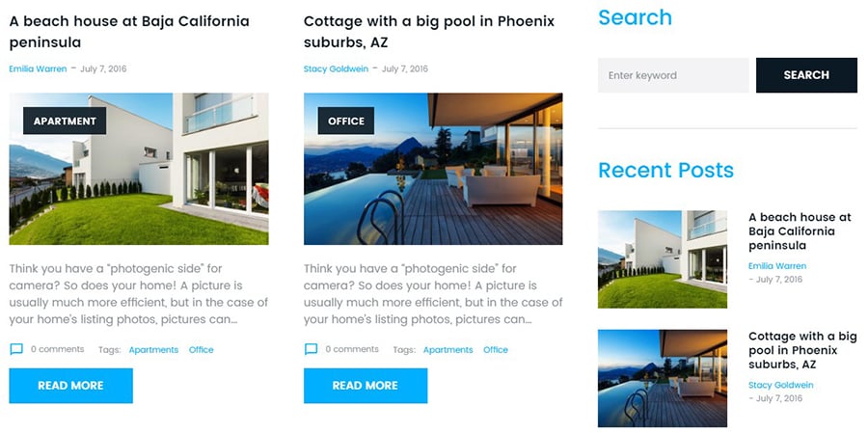The width and height of the screenshot is (868, 433).
Task: Open author Stacy Goldwein under main post
Action: click(338, 68)
